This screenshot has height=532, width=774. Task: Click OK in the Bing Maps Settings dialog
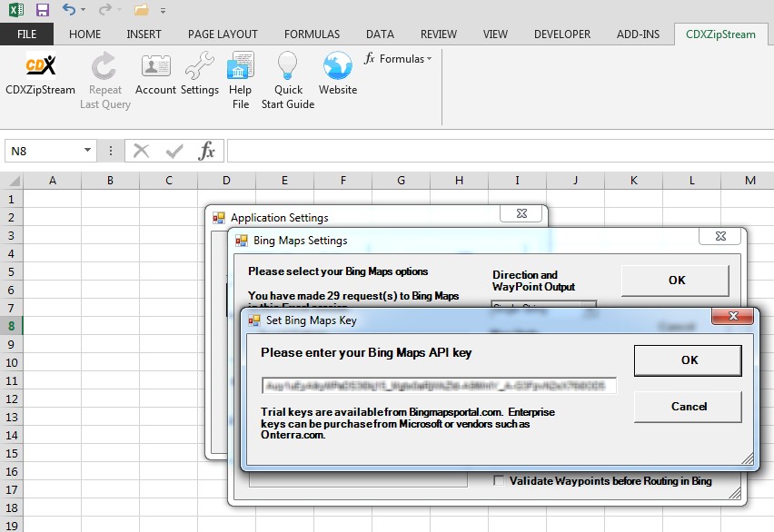click(675, 281)
